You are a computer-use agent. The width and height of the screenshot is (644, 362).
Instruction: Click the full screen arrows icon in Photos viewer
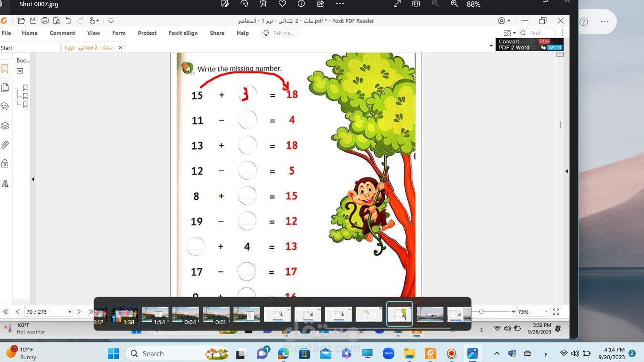pos(397,4)
